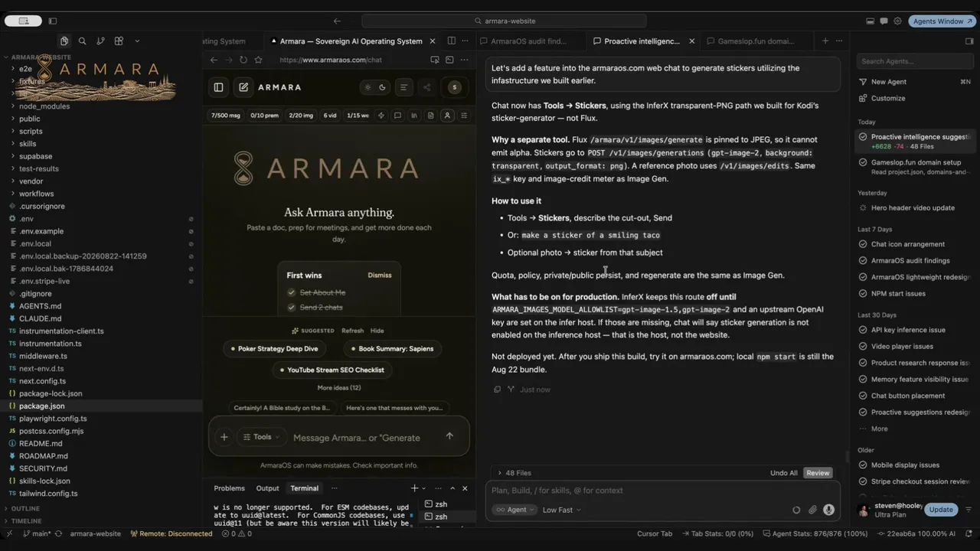Toggle the primary sidebar layout icon
The image size is (980, 551).
pyautogui.click(x=53, y=21)
